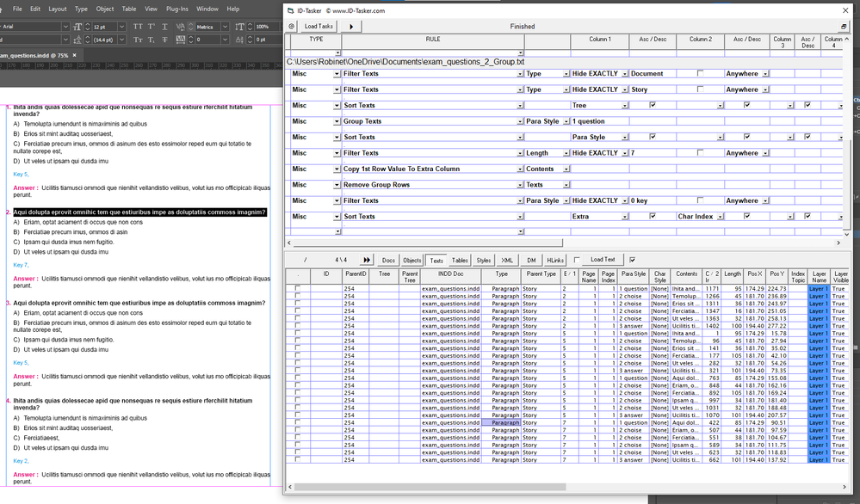Click the Small Caps (Tt) icon
Screen dimensions: 860x504
tap(139, 40)
